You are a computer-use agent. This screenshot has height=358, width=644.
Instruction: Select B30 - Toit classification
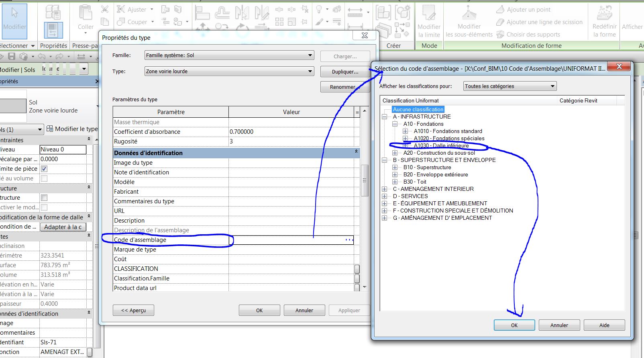[x=415, y=182]
